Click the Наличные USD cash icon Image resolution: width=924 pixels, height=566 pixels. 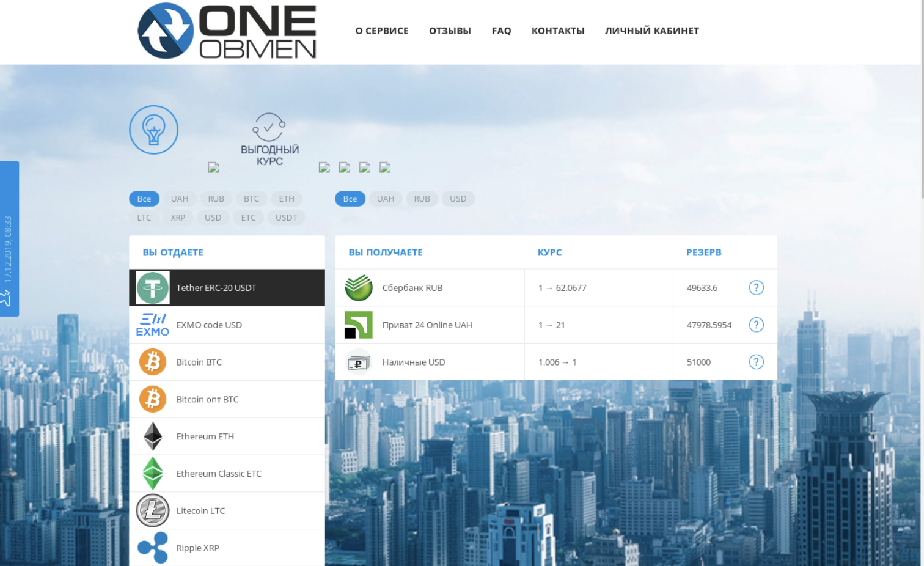[359, 362]
